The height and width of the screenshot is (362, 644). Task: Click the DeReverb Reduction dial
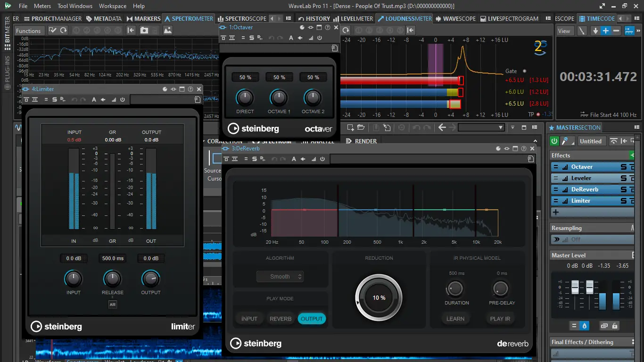379,297
